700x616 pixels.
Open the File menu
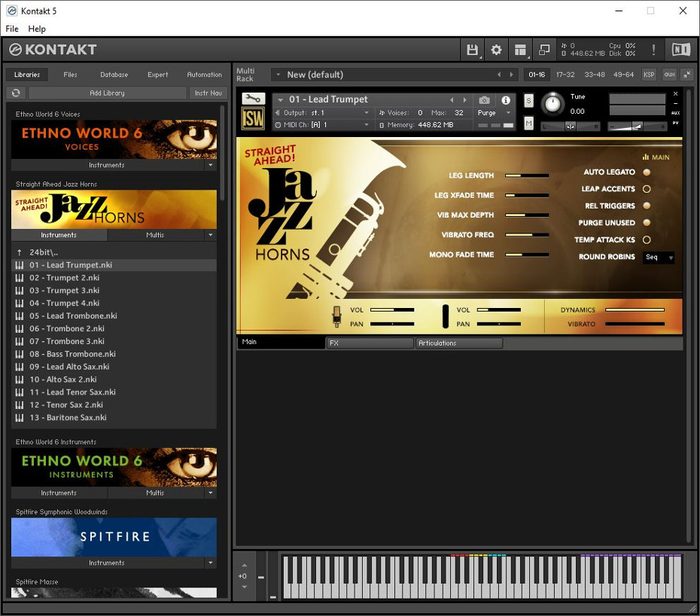pyautogui.click(x=12, y=29)
